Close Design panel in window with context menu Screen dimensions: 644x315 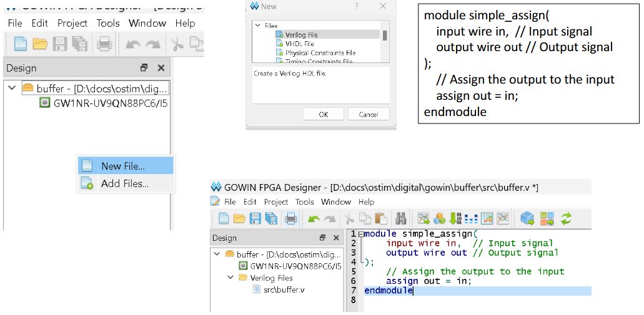pos(161,68)
